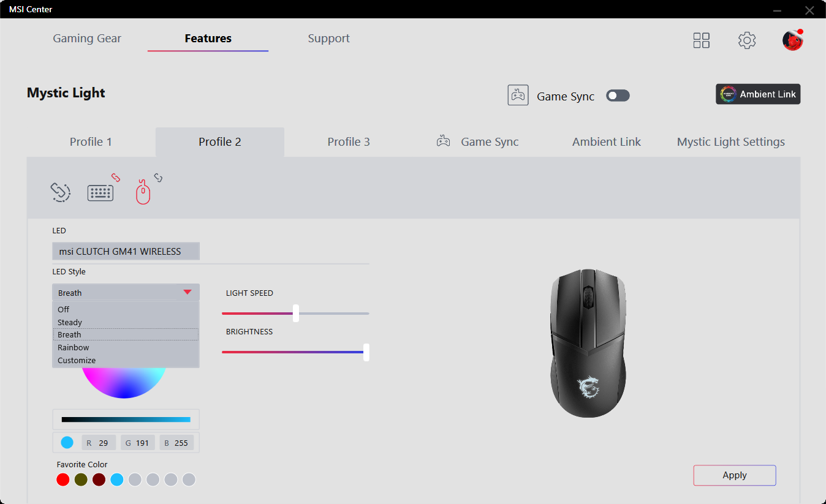Image resolution: width=826 pixels, height=504 pixels.
Task: Select the all-devices sync link icon
Action: click(x=60, y=192)
